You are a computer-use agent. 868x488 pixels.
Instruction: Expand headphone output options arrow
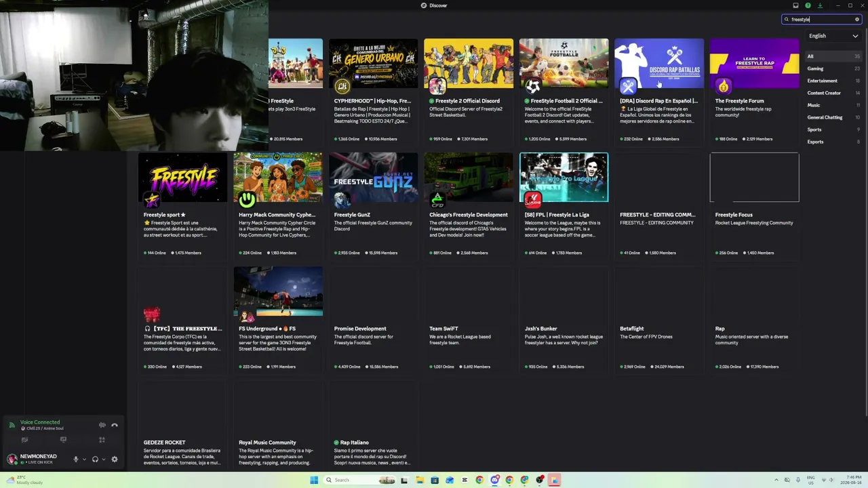[x=103, y=460]
